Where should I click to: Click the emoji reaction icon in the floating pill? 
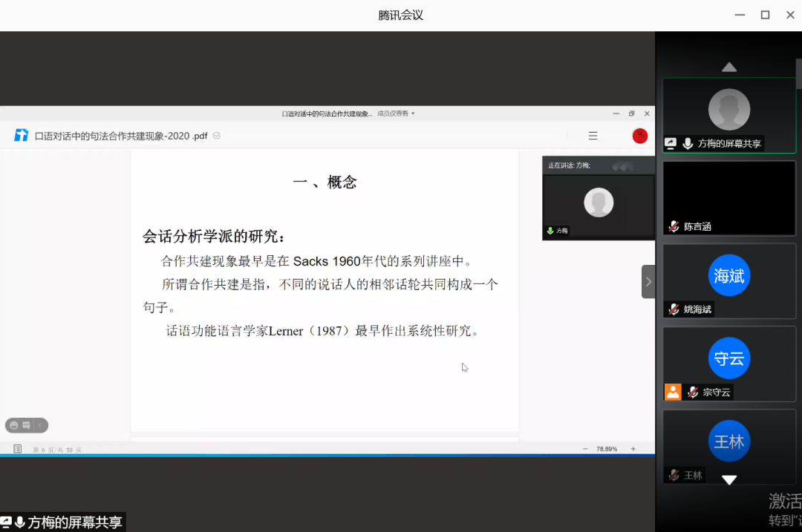[x=14, y=425]
